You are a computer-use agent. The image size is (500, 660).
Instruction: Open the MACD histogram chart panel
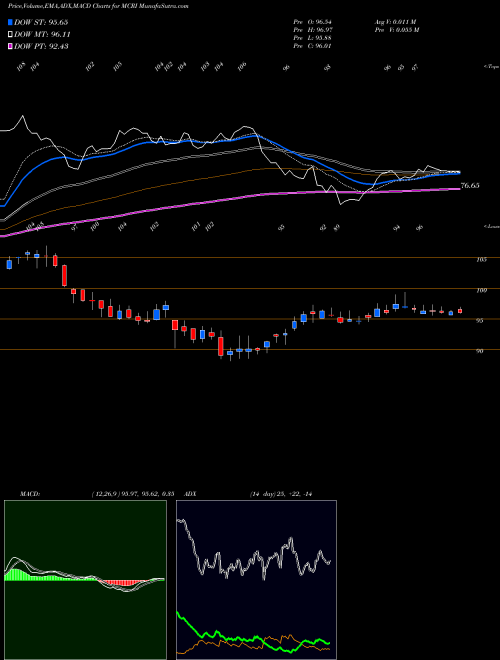tap(85, 580)
